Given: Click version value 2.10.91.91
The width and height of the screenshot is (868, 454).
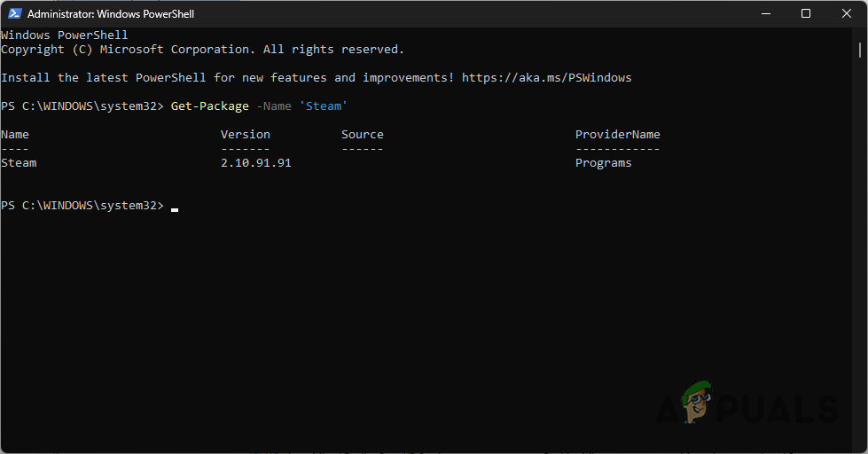Looking at the screenshot, I should coord(255,163).
